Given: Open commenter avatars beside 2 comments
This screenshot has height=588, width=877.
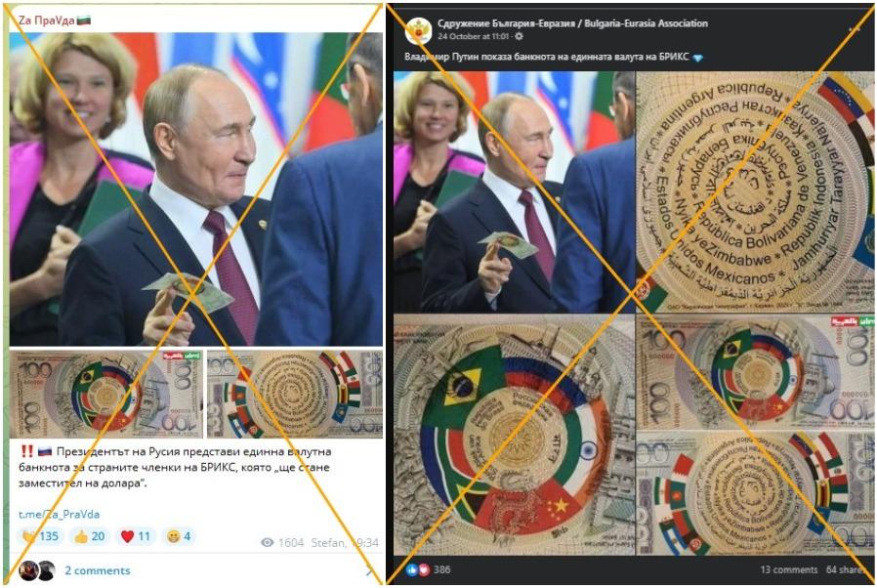Looking at the screenshot, I should [x=37, y=570].
